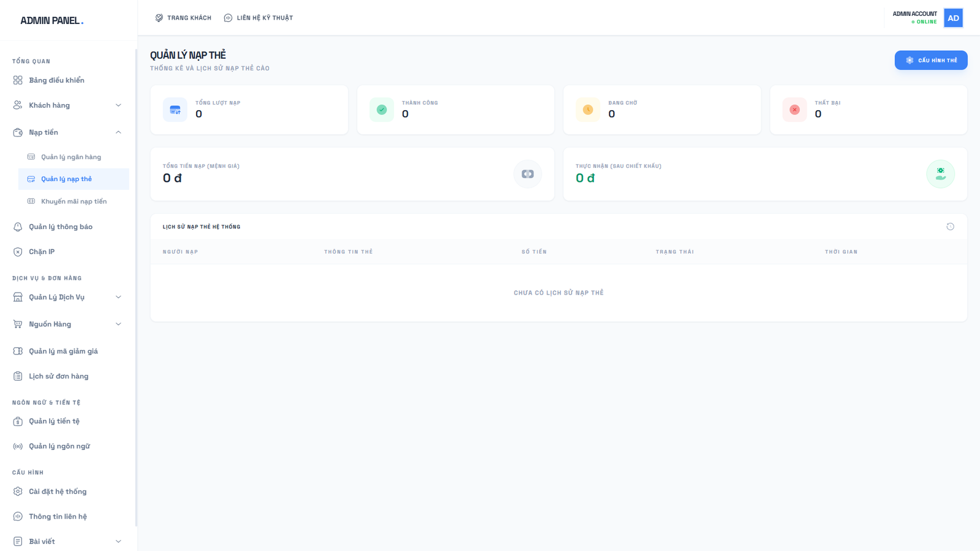980x551 pixels.
Task: Click the Chặn IP shield icon
Action: pos(18,252)
